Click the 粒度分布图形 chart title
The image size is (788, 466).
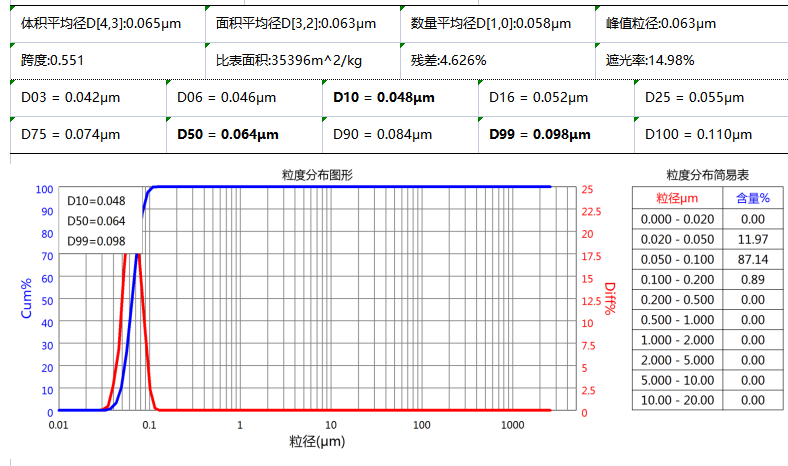(x=316, y=175)
